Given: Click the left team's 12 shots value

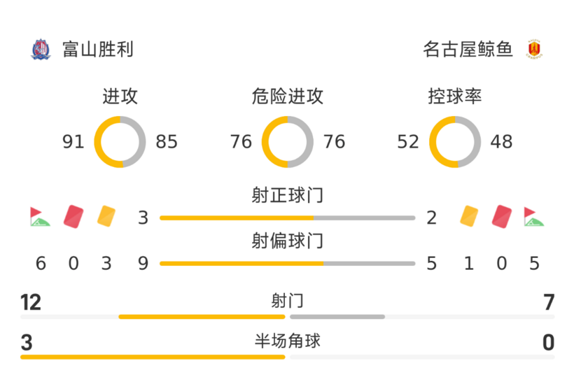Looking at the screenshot, I should pyautogui.click(x=31, y=303).
